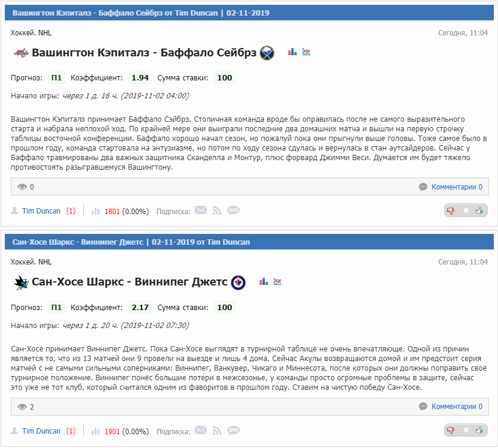This screenshot has height=448, width=498.
Task: Subscribe via RSS in San Jose post
Action: [217, 431]
